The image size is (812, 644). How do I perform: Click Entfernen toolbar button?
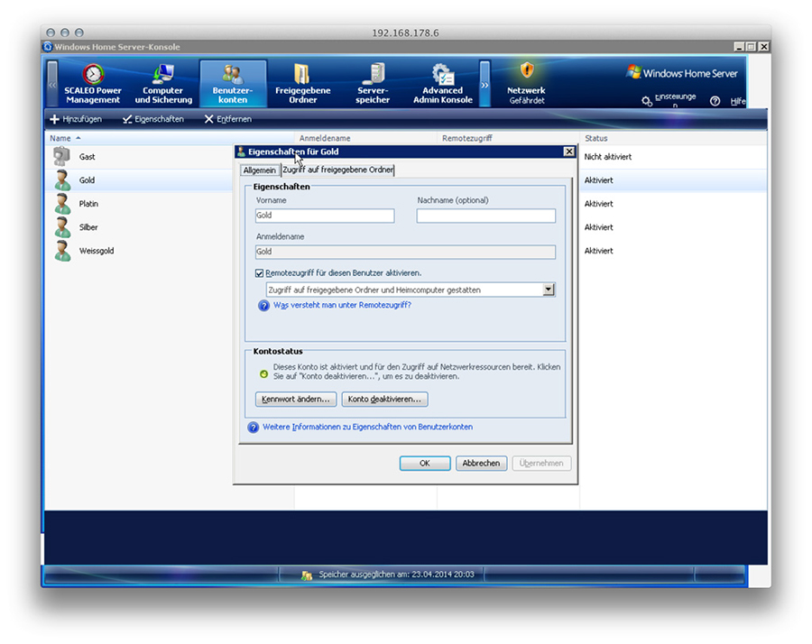click(228, 119)
